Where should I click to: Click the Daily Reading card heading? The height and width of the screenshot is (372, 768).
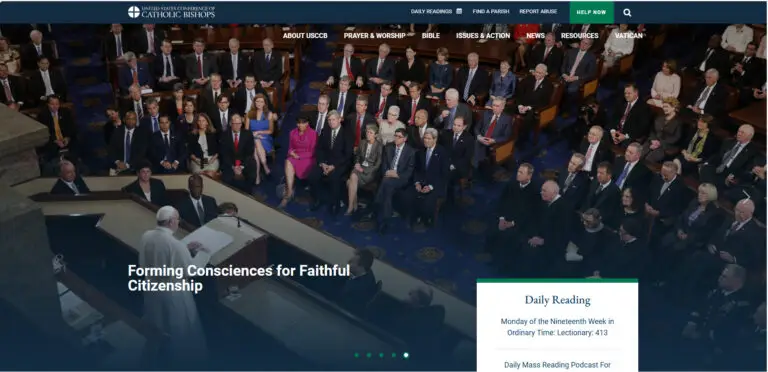pos(557,300)
